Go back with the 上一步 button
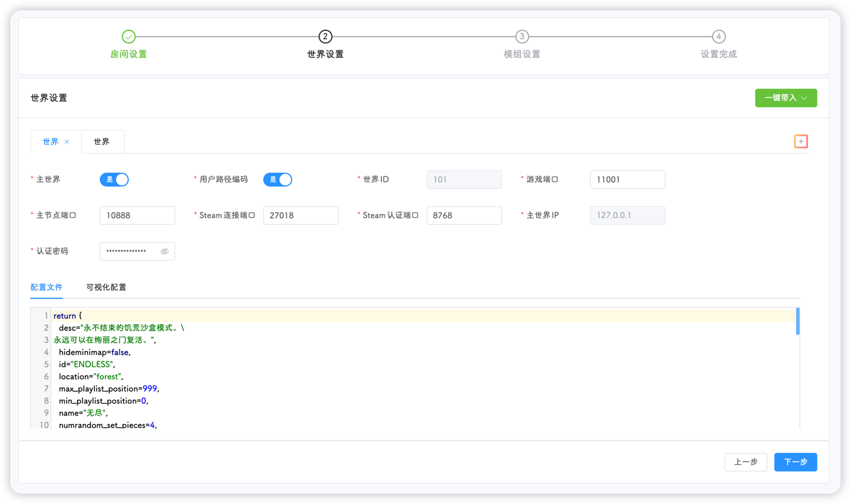 [x=745, y=462]
